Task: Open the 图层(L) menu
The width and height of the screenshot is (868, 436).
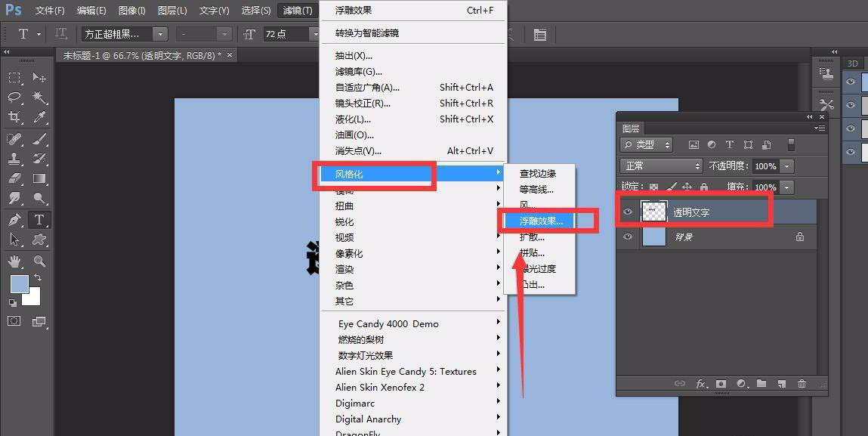Action: pyautogui.click(x=172, y=11)
